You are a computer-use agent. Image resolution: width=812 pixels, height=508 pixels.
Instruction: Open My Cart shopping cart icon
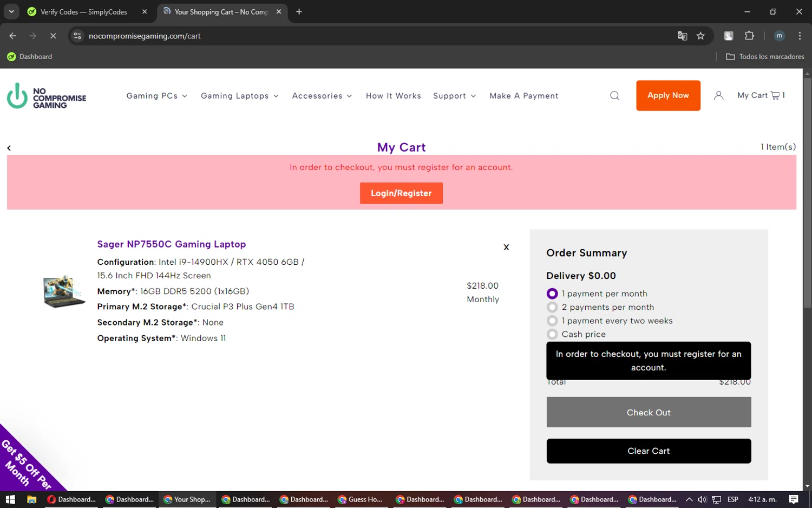(761, 95)
